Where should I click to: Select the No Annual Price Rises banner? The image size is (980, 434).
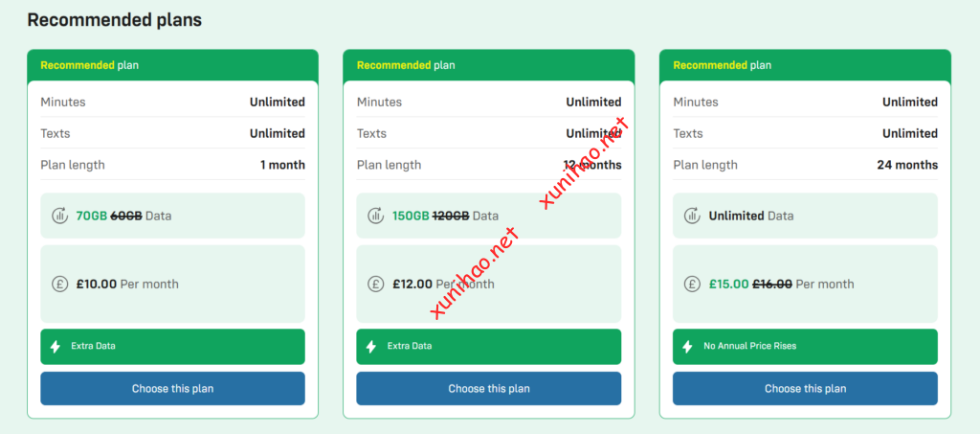point(805,346)
